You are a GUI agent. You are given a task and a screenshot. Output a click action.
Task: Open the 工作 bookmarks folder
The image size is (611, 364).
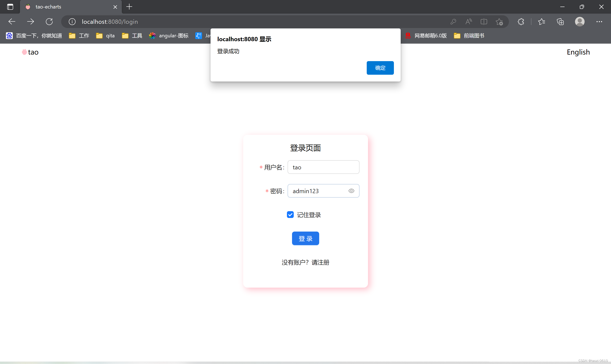pos(79,36)
